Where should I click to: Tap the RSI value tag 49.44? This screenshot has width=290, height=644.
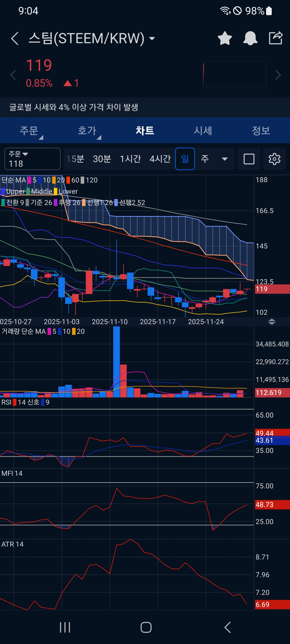[x=272, y=433]
